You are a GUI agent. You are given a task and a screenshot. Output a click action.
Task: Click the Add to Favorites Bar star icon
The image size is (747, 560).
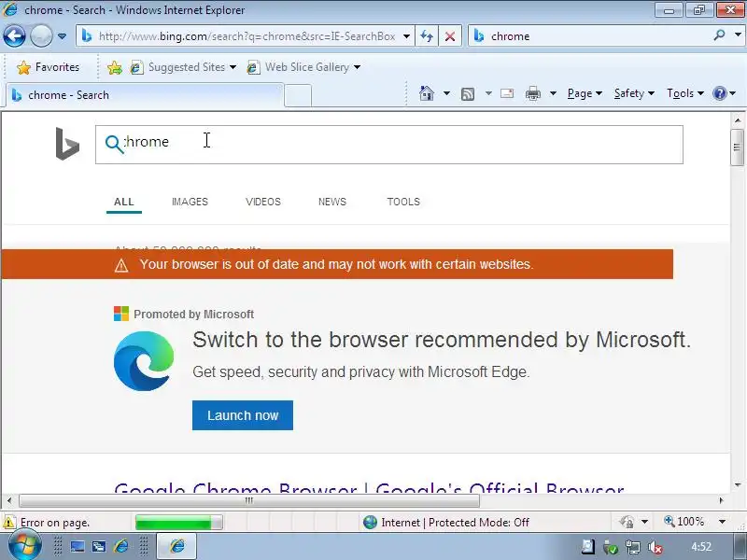tap(114, 67)
